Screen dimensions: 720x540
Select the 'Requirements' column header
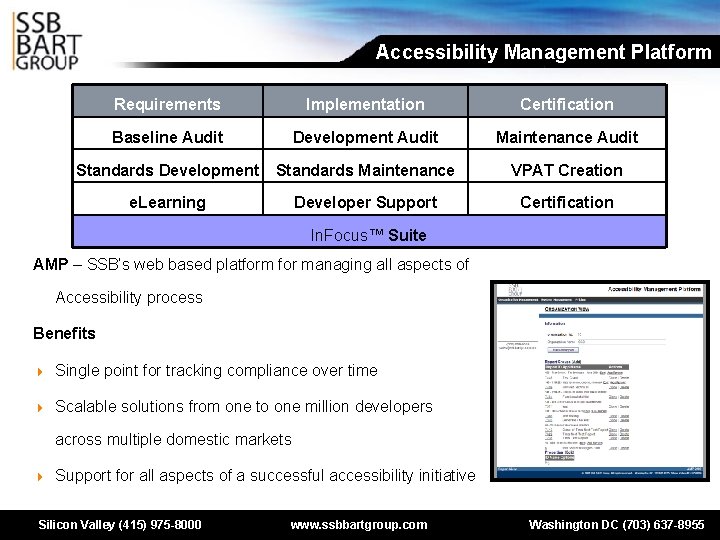168,101
